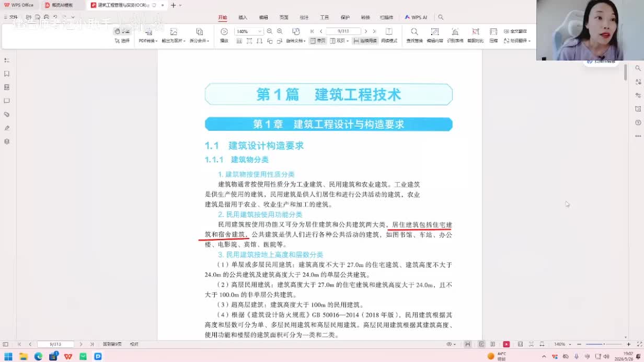Click the vertical scrollbar thumb
Viewport: 644px width, 362px height.
point(625,72)
